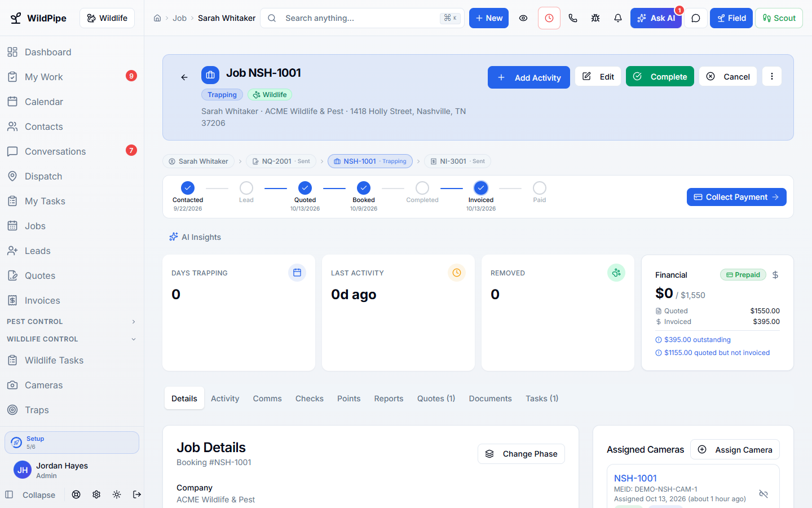The width and height of the screenshot is (812, 508).
Task: Click the bug report icon
Action: coord(595,18)
